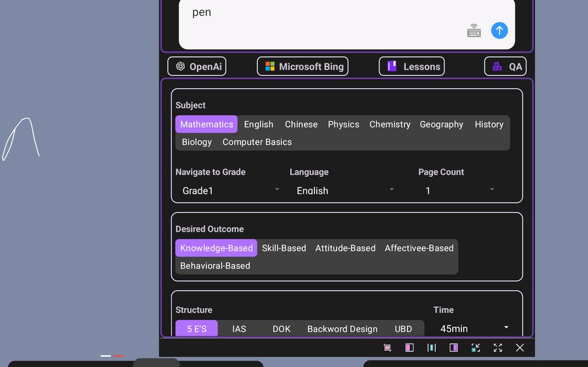Expand panel to fullscreen with the arrows icon
588x367 pixels.
coord(498,347)
